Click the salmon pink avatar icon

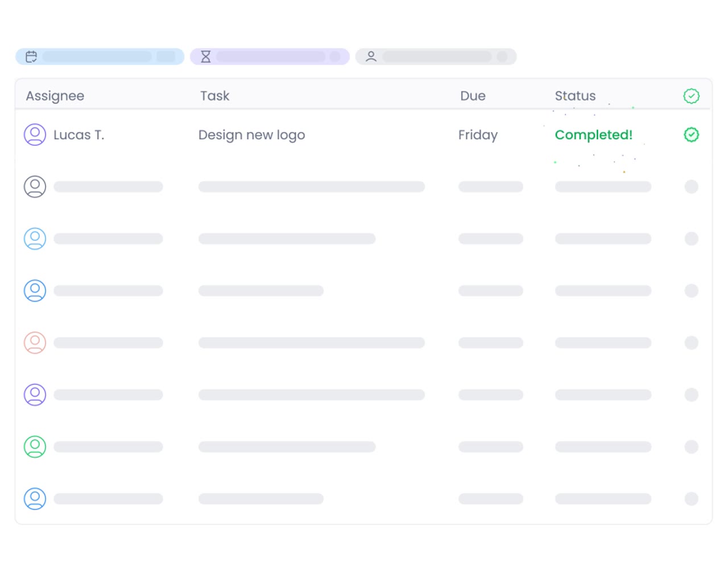pos(35,342)
